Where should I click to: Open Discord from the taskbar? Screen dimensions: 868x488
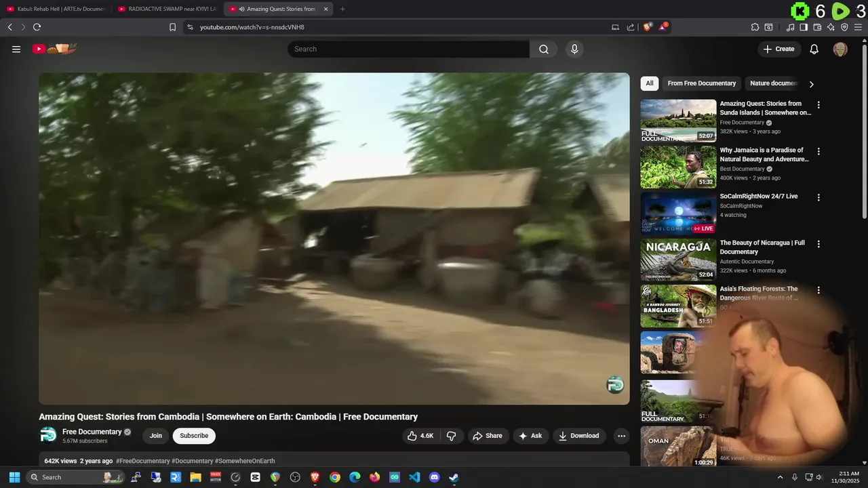[434, 477]
